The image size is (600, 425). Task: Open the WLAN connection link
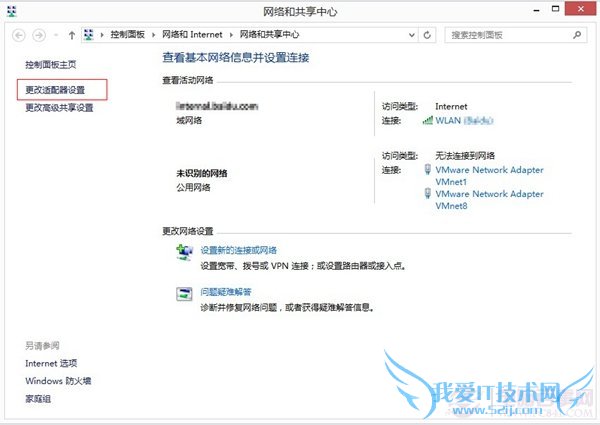[465, 120]
